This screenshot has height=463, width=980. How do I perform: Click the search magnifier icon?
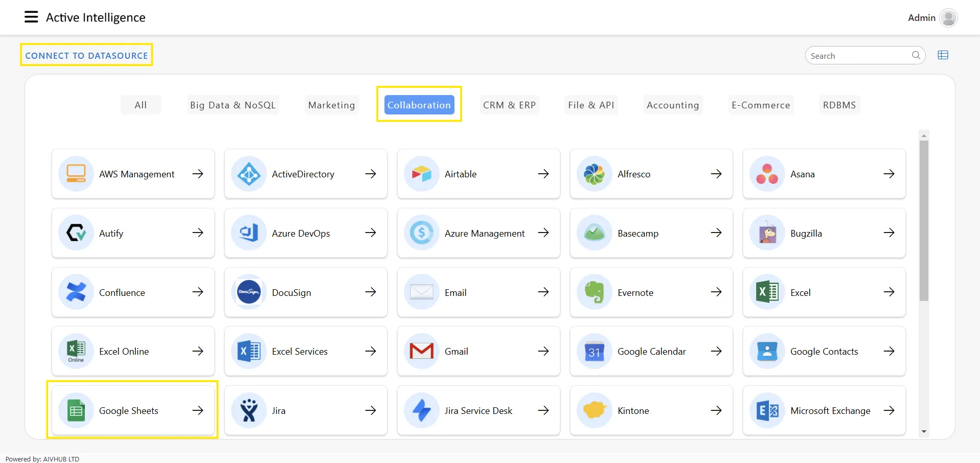tap(916, 55)
